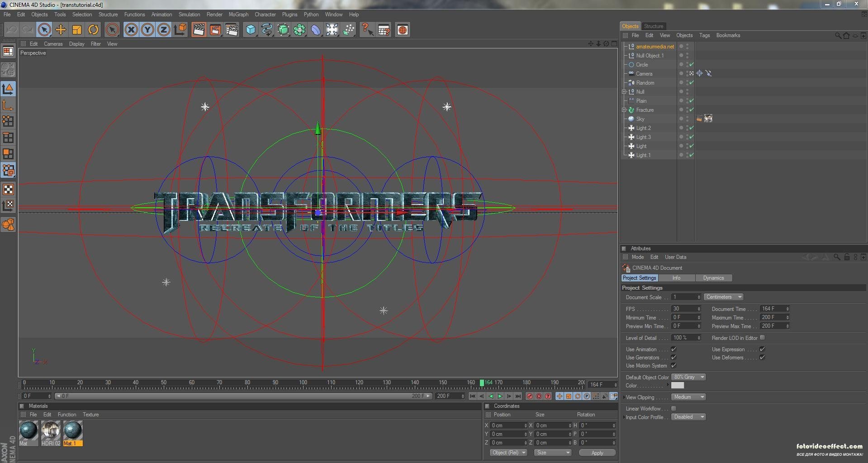Open the Array modeling objects icon
The image size is (868, 463).
pyautogui.click(x=299, y=30)
